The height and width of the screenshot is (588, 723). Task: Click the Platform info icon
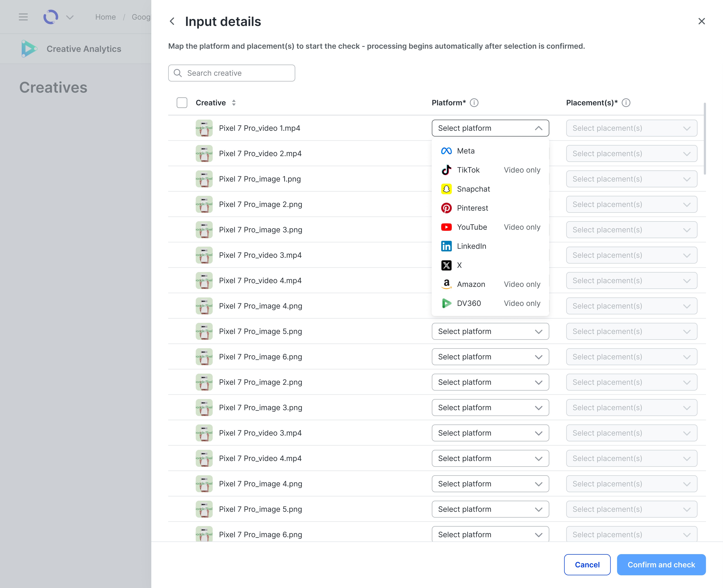coord(474,103)
